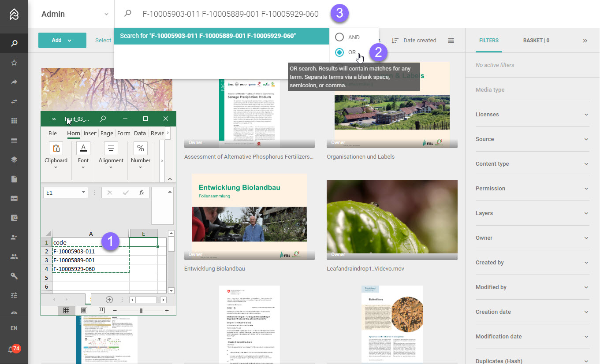
Task: Open the Excel Page tab
Action: (107, 134)
